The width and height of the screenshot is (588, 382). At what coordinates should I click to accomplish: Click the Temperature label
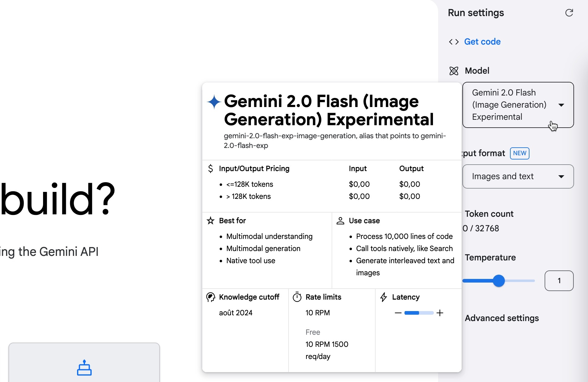point(490,257)
